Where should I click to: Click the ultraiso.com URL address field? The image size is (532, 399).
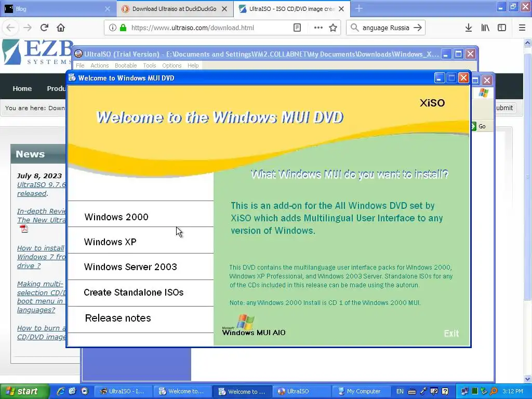(192, 28)
